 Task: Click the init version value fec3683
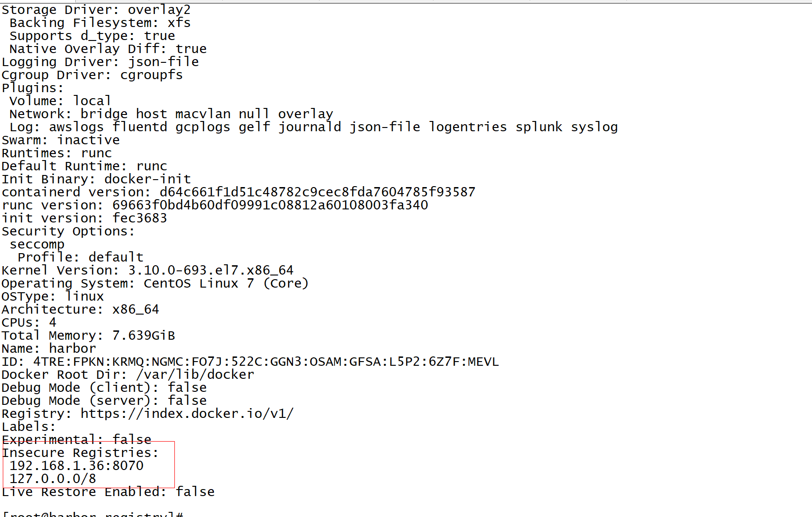[x=140, y=218]
